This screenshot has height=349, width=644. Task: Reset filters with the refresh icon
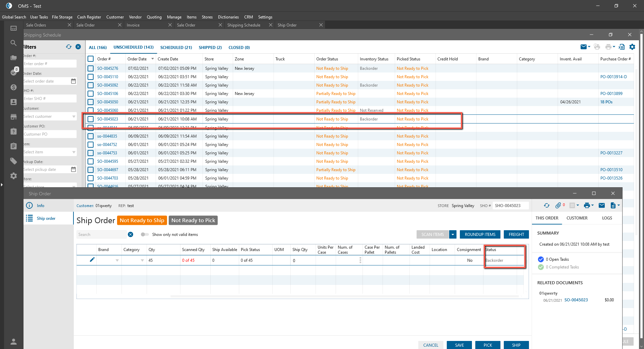point(69,47)
